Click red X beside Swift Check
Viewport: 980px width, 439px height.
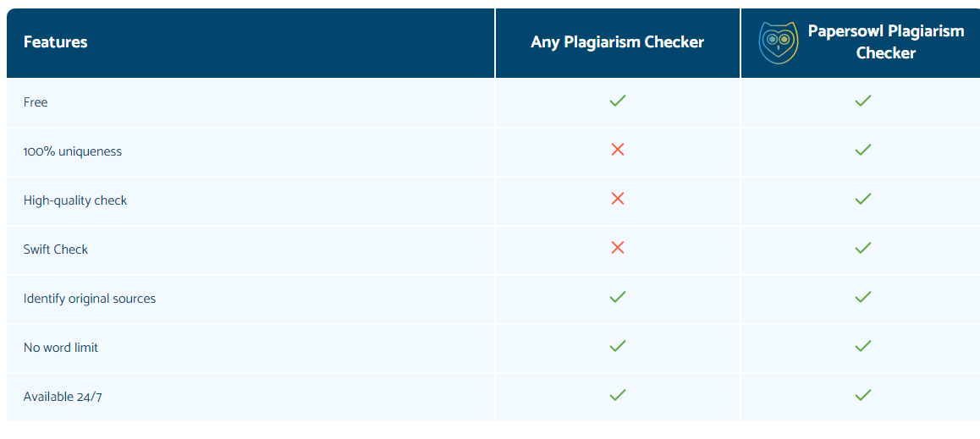[x=618, y=248]
